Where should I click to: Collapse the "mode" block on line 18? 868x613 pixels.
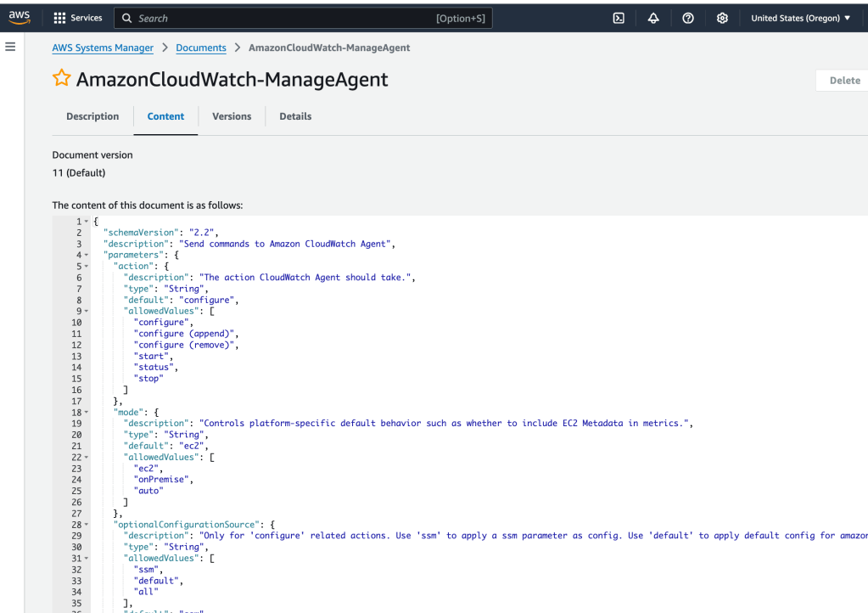[x=87, y=412]
